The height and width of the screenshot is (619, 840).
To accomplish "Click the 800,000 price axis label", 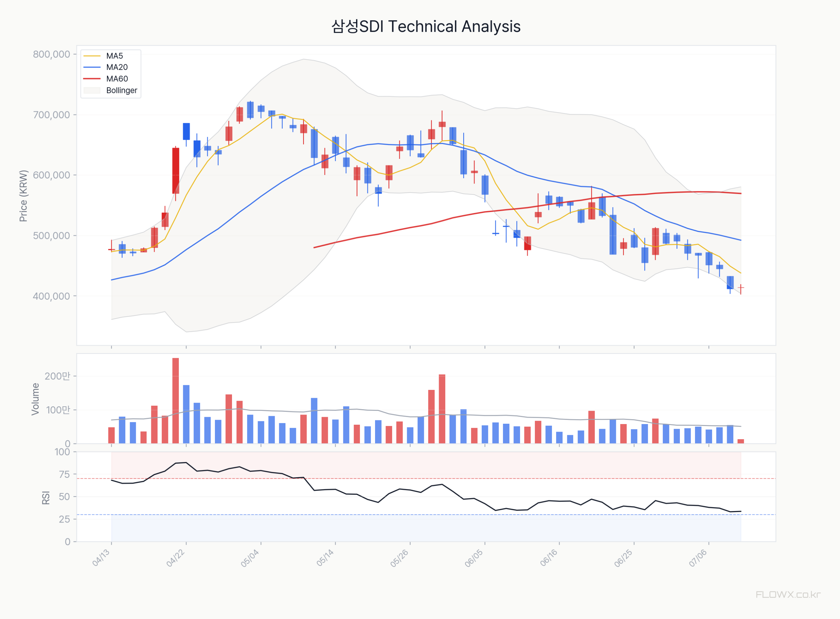I will coord(52,54).
